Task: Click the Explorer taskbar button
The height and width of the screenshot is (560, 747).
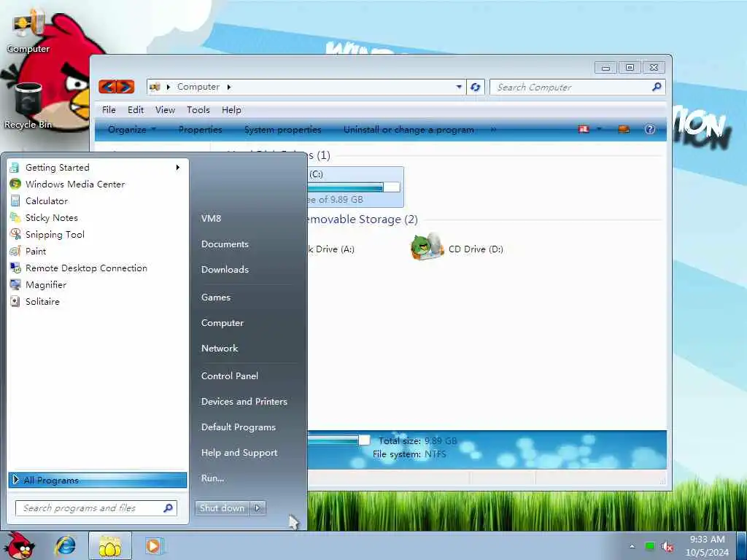Action: pos(110,545)
